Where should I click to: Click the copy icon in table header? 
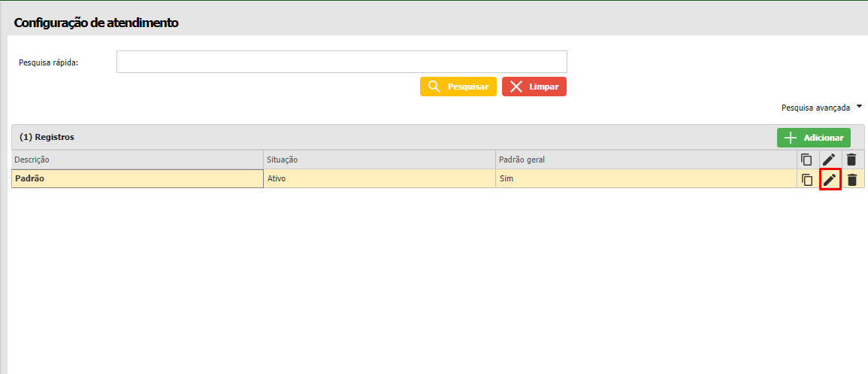pos(807,160)
